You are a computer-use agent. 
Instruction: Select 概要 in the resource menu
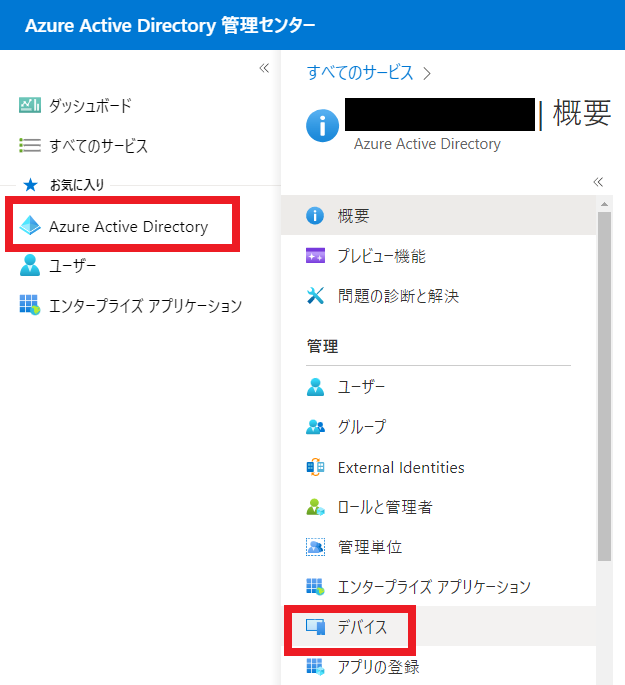click(x=439, y=215)
